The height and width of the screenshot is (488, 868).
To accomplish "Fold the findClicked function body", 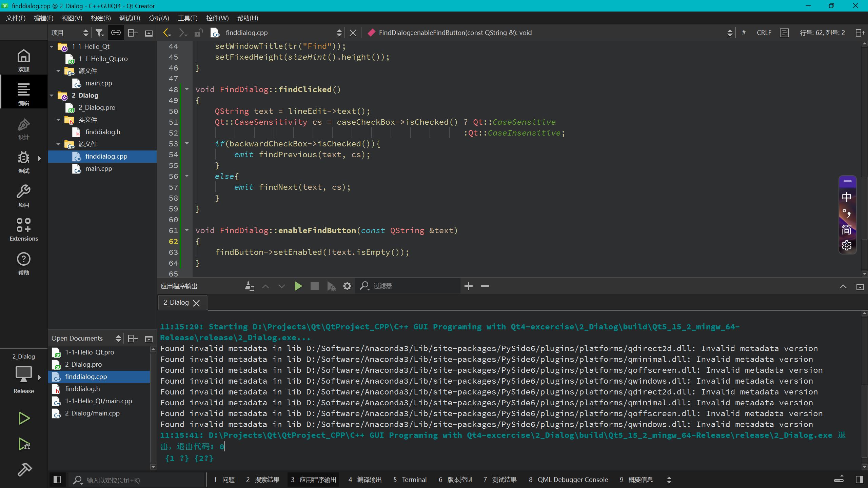I will tap(187, 89).
